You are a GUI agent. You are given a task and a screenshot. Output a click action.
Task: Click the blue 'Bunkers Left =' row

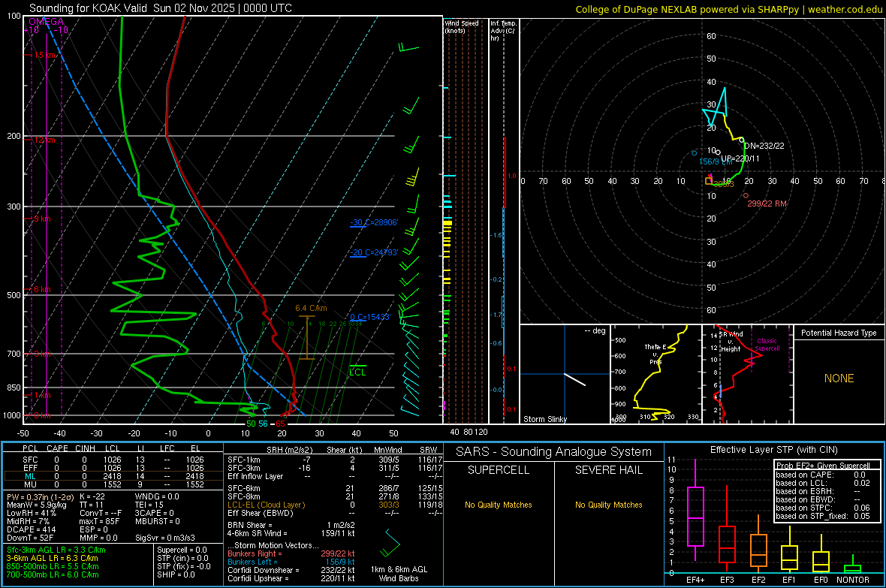pyautogui.click(x=291, y=562)
